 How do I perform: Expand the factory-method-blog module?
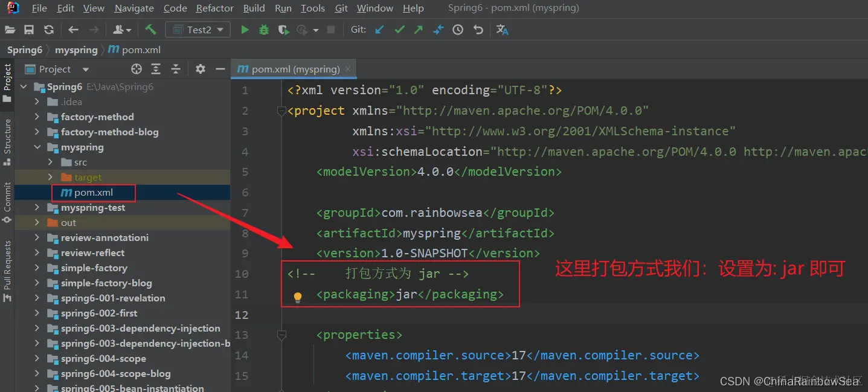[37, 132]
